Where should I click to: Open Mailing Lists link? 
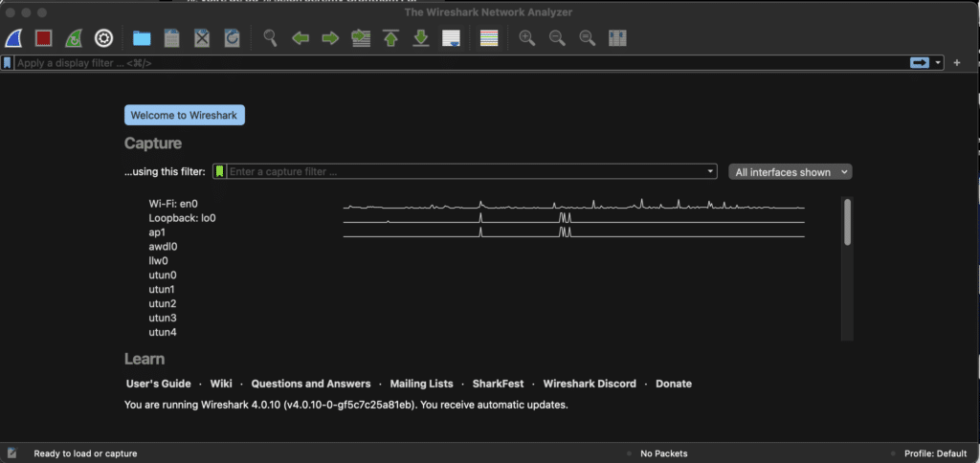[422, 384]
